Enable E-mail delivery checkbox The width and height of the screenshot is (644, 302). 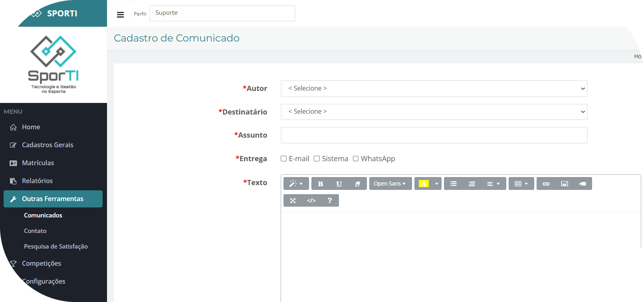(x=283, y=159)
